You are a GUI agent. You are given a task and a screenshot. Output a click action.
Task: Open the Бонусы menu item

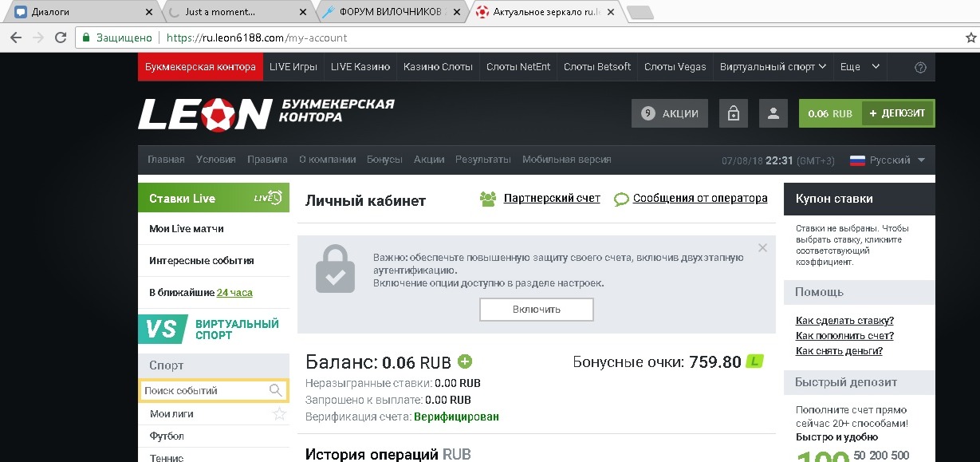click(384, 160)
